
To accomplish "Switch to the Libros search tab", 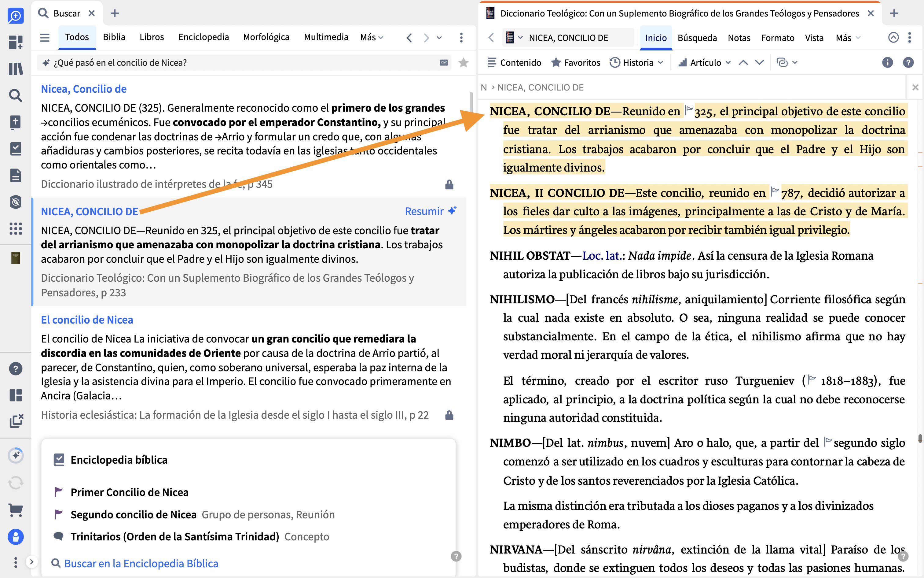I will pyautogui.click(x=152, y=37).
